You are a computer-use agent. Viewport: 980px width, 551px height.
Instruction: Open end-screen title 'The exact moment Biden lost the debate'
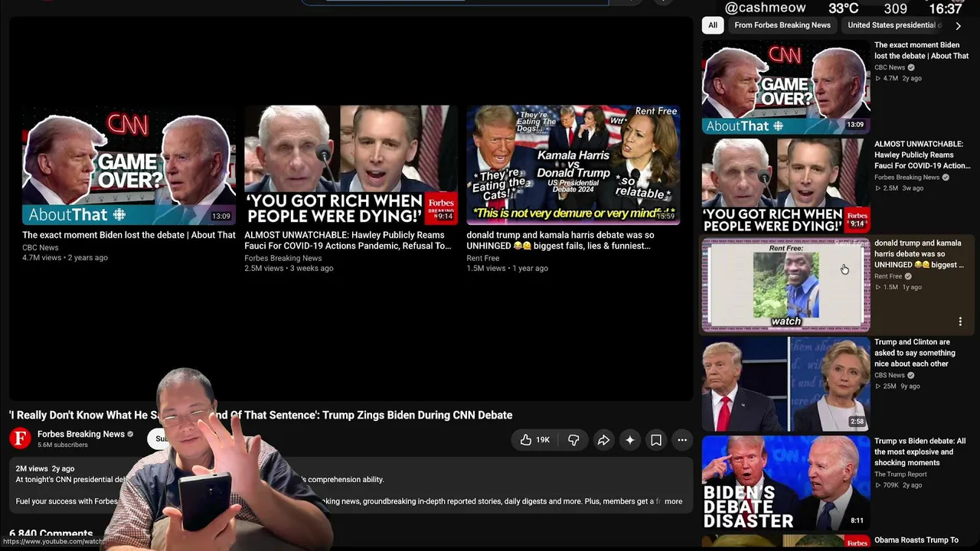[x=129, y=235]
